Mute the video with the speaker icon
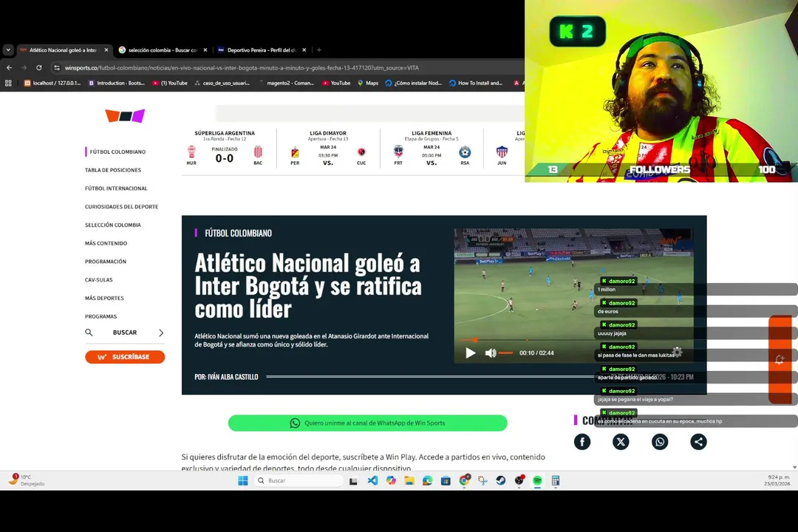798x532 pixels. 490,352
